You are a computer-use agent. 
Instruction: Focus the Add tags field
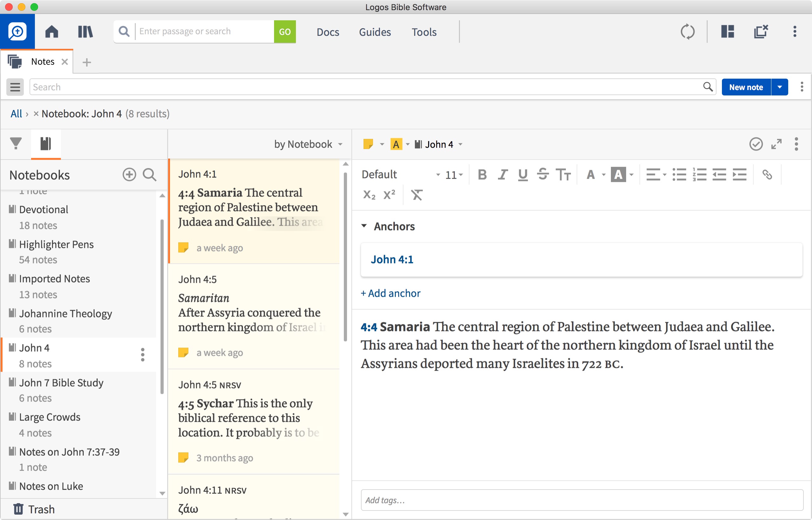pos(582,500)
